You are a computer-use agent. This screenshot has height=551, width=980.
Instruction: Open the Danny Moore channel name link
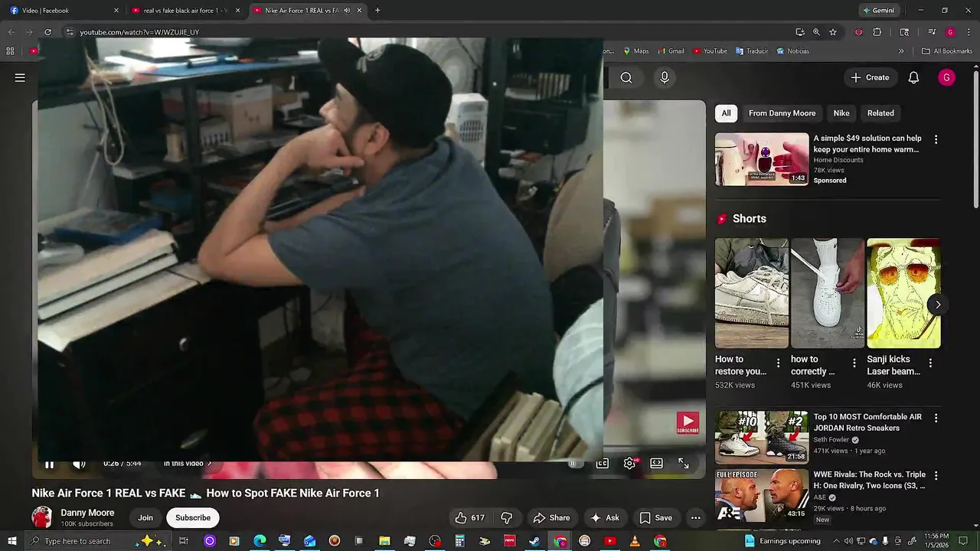tap(87, 513)
